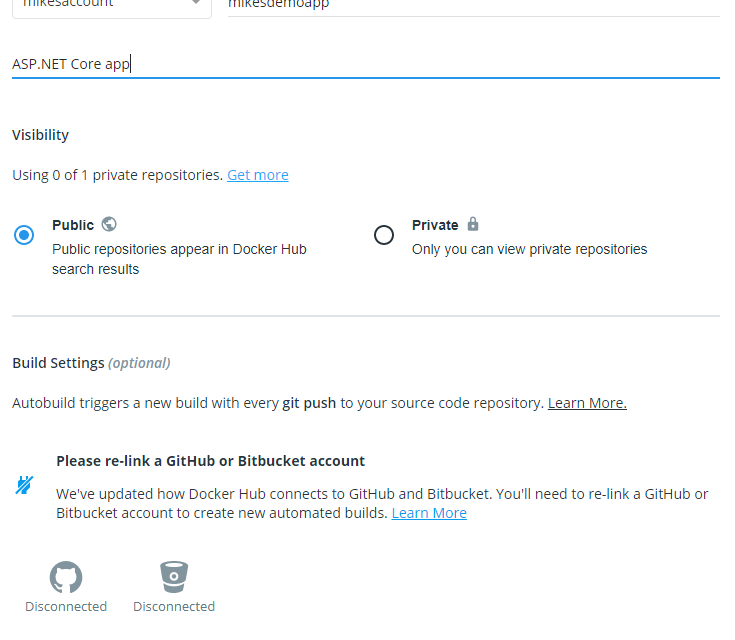Click the "Build Settings" section heading
The image size is (735, 640).
[58, 363]
